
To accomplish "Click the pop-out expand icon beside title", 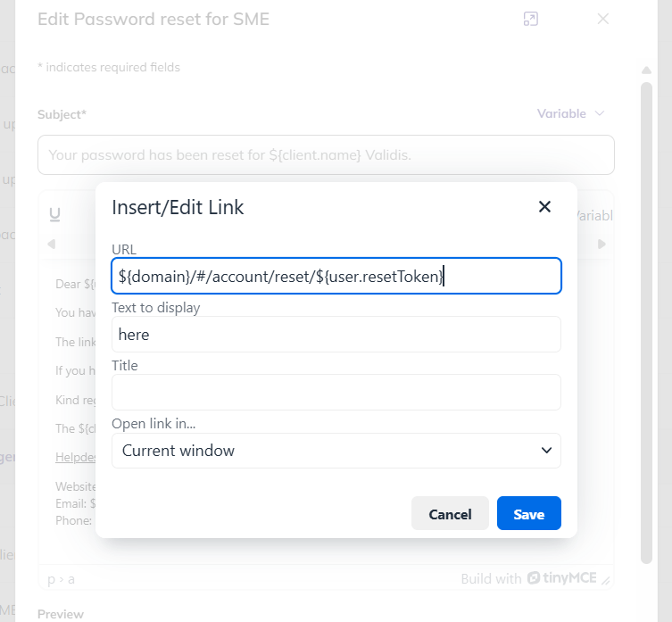I will coord(531,19).
